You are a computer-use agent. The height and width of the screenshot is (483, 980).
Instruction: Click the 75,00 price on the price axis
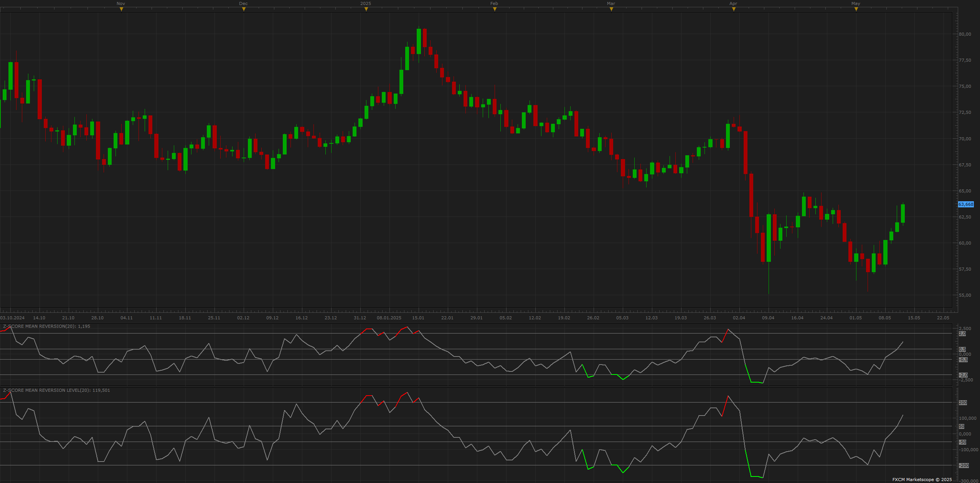[x=965, y=86]
